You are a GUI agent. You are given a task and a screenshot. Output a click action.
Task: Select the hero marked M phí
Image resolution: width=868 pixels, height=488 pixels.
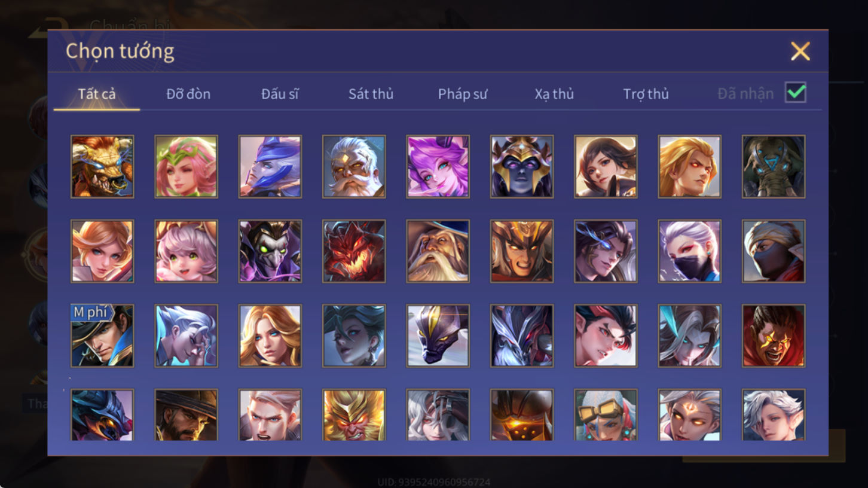coord(102,336)
